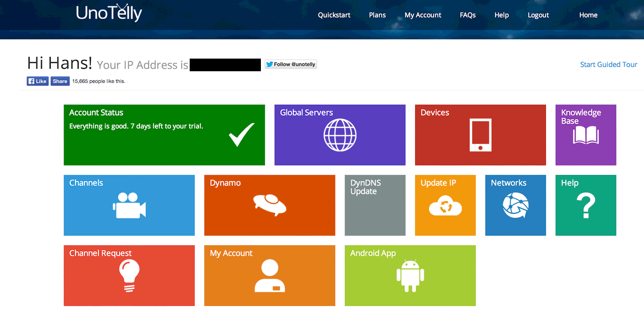Open the My Account person icon
This screenshot has width=644, height=315.
click(270, 276)
